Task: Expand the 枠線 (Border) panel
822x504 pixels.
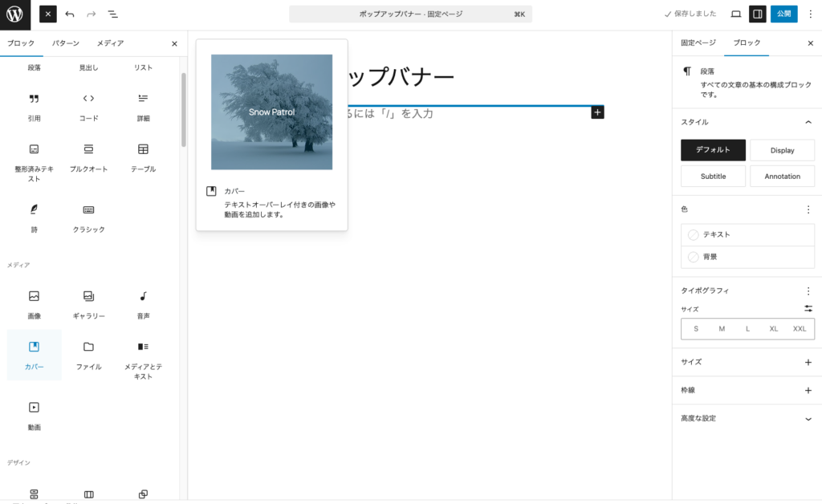Action: pos(808,391)
